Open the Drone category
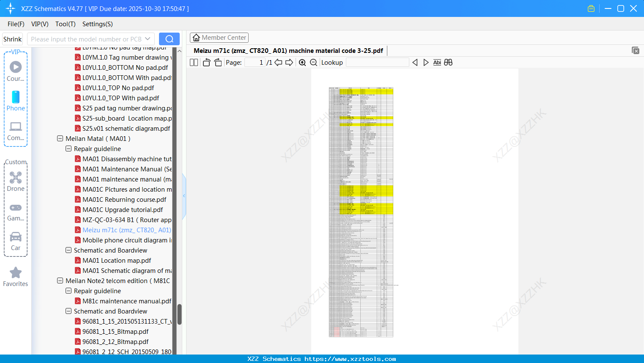 click(16, 181)
